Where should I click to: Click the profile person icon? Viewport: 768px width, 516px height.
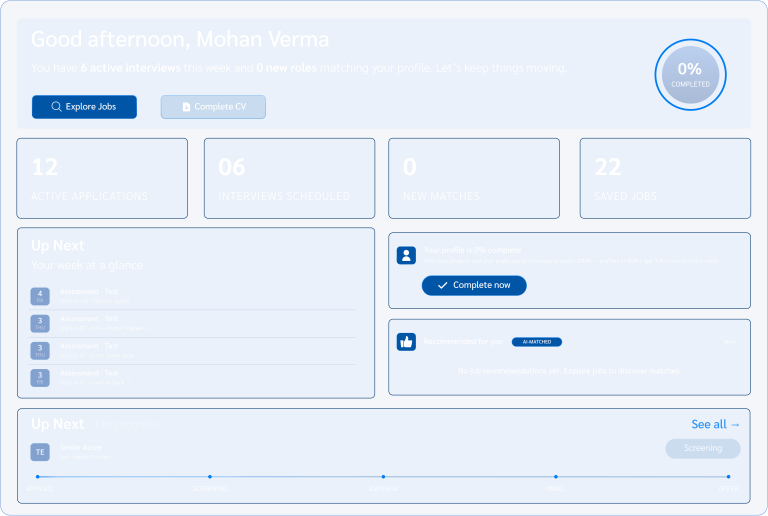click(406, 255)
